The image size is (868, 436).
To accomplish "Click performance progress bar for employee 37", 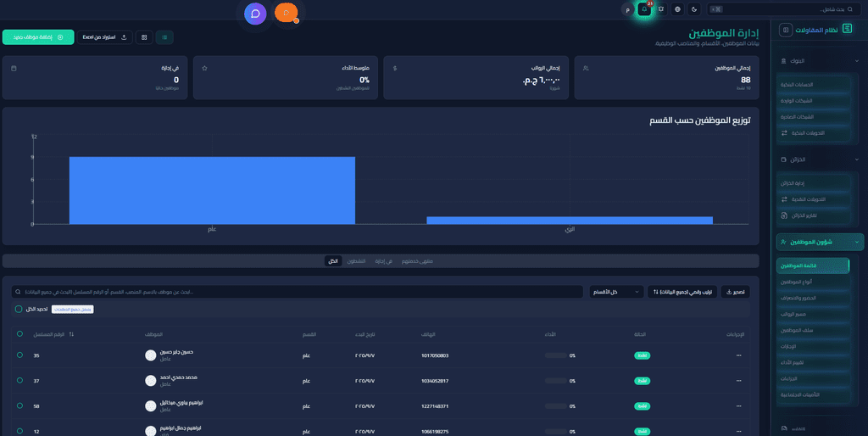I will [556, 381].
